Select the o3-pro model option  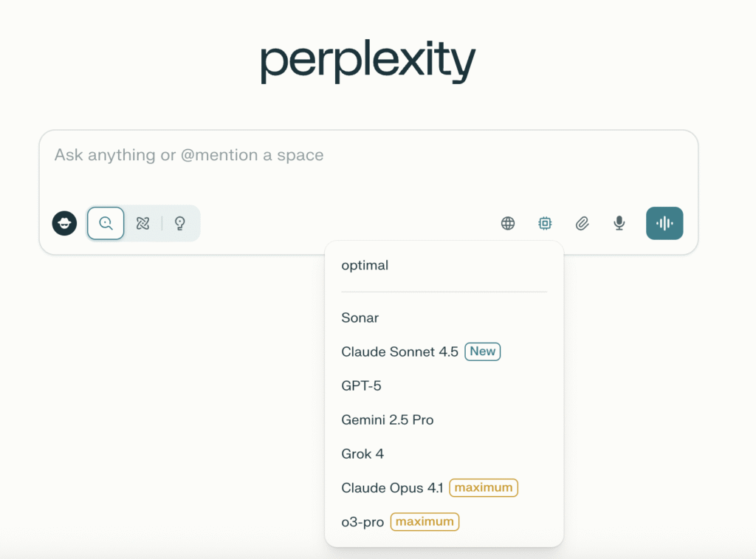362,521
